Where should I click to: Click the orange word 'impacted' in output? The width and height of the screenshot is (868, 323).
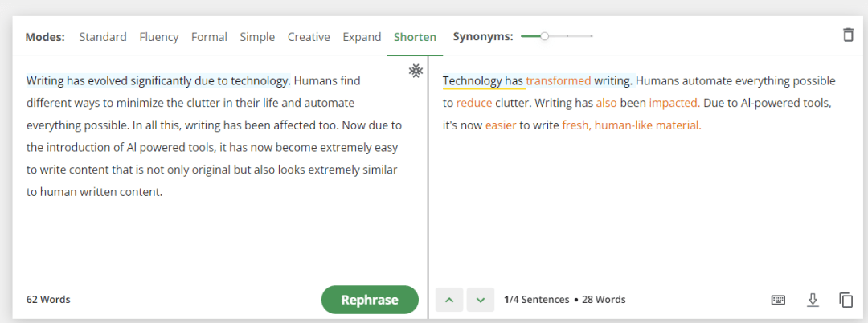click(674, 103)
